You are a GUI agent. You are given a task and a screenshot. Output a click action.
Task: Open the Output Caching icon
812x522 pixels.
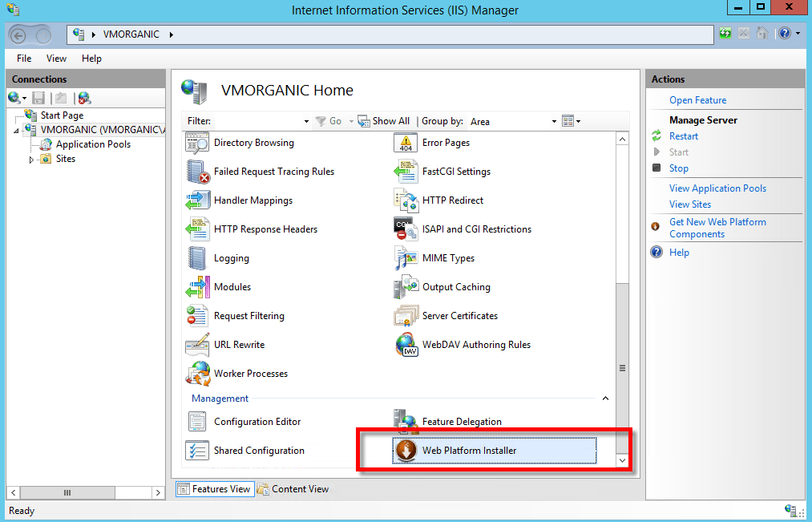pos(406,287)
